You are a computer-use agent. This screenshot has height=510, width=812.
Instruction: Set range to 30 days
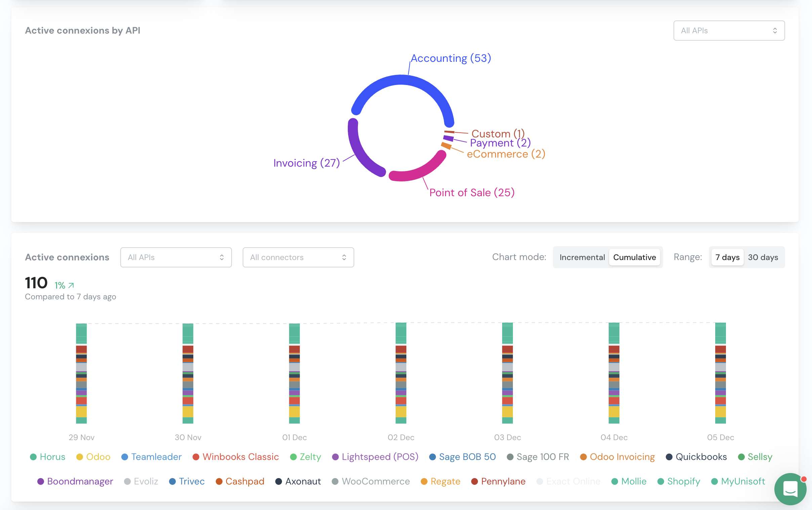[763, 258]
